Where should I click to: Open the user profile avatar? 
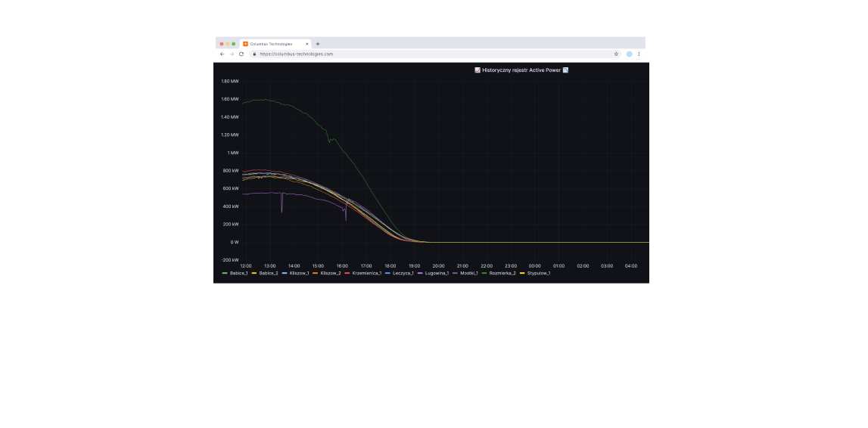[629, 54]
